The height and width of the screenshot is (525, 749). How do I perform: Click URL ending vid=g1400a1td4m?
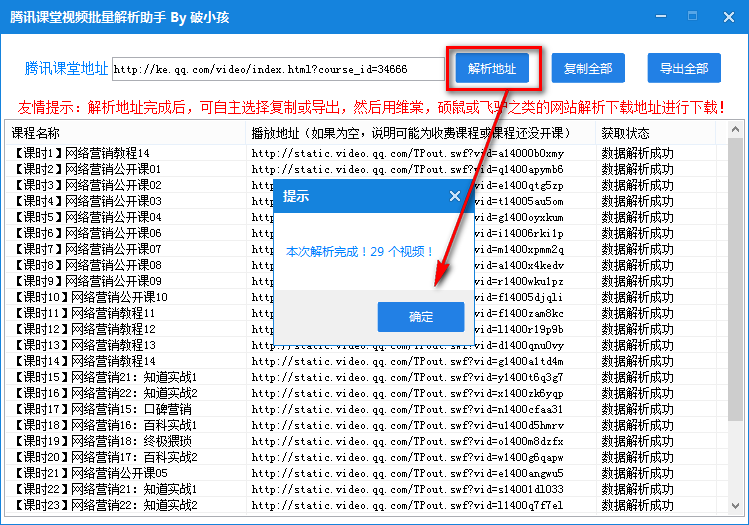coord(407,362)
